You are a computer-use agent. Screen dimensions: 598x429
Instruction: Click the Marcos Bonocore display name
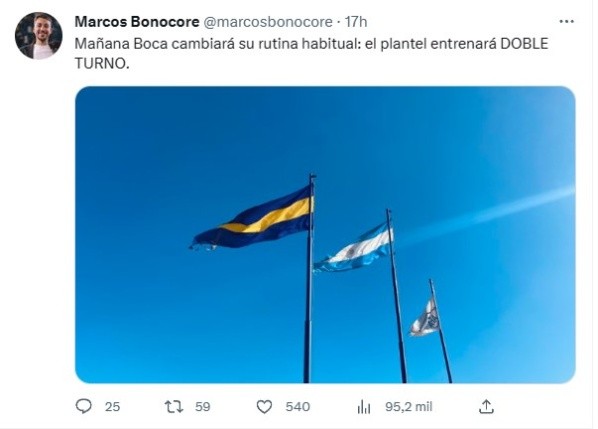[137, 22]
